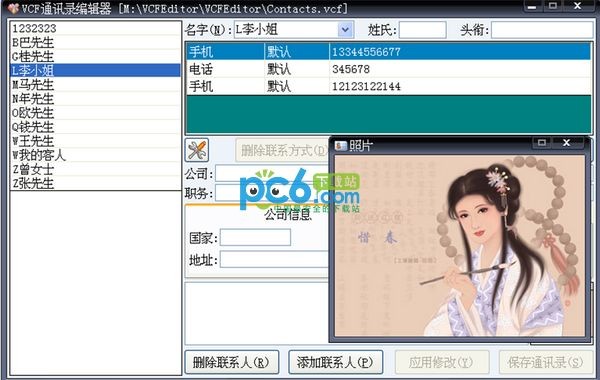
Task: Click the 名字 combo box showing L李小姐
Action: (x=293, y=30)
